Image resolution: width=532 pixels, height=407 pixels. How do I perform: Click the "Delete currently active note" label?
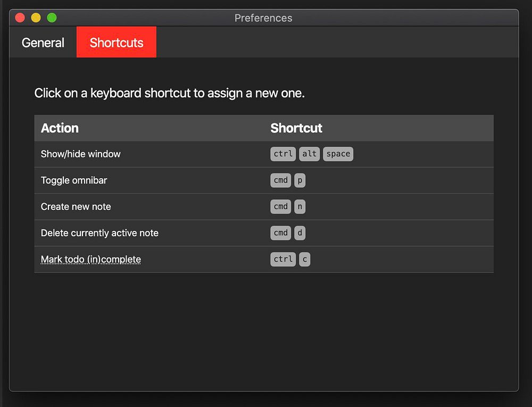(99, 233)
